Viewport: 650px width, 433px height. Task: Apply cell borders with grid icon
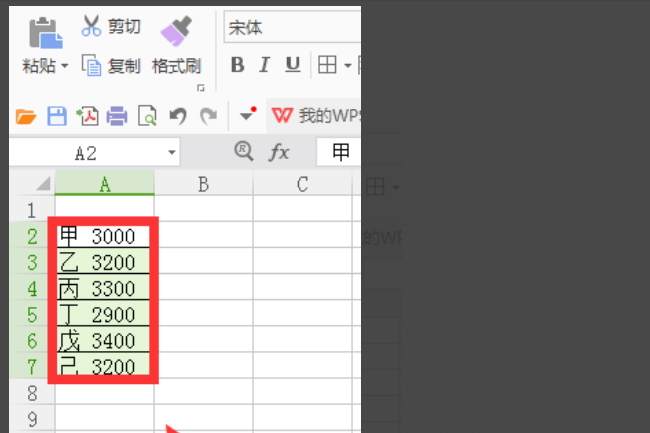click(x=327, y=65)
